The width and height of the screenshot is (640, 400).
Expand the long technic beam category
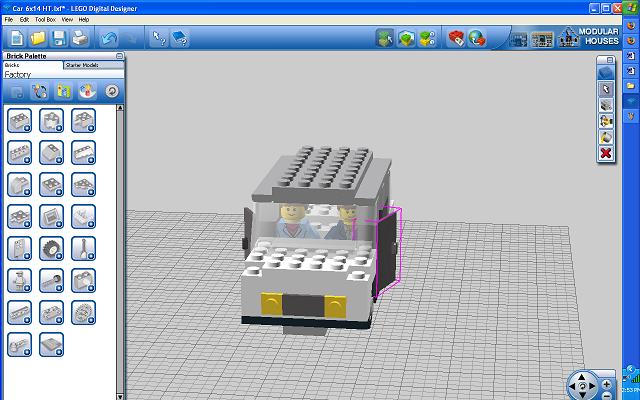[19, 313]
